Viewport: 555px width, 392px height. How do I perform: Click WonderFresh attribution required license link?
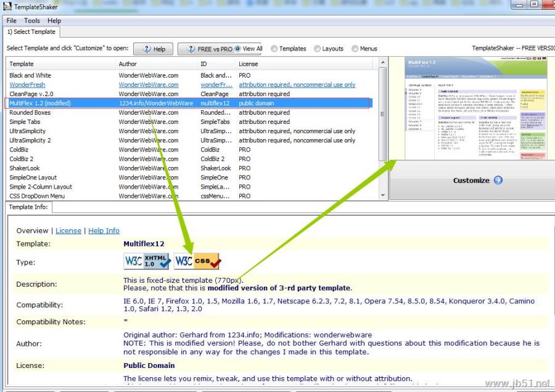click(297, 85)
